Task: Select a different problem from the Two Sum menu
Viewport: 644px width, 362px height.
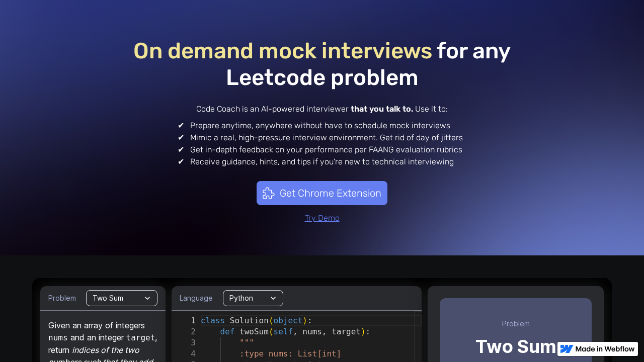Action: [x=121, y=298]
